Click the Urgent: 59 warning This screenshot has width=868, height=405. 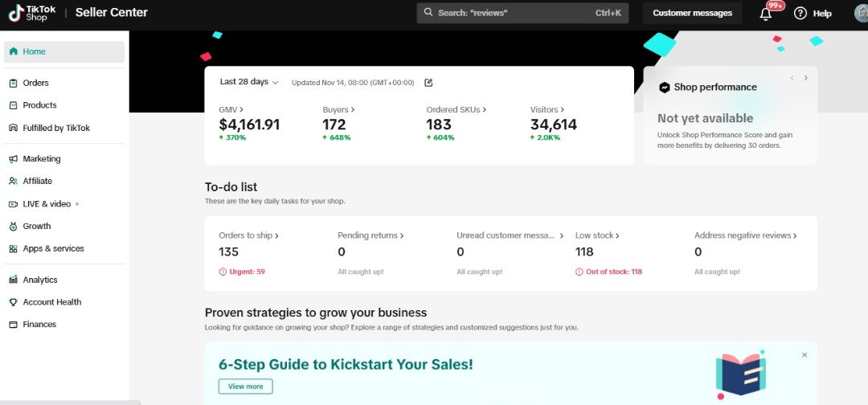point(242,272)
